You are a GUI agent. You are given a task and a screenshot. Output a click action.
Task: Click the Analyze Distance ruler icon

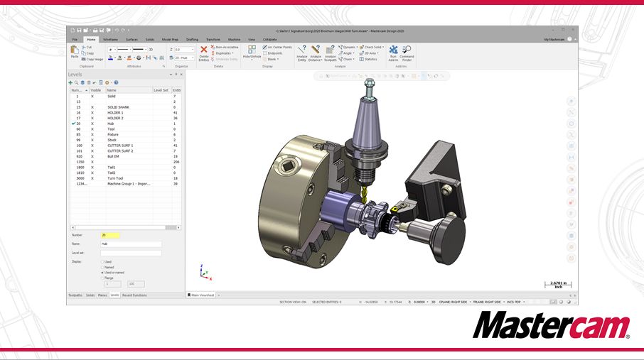tap(316, 50)
